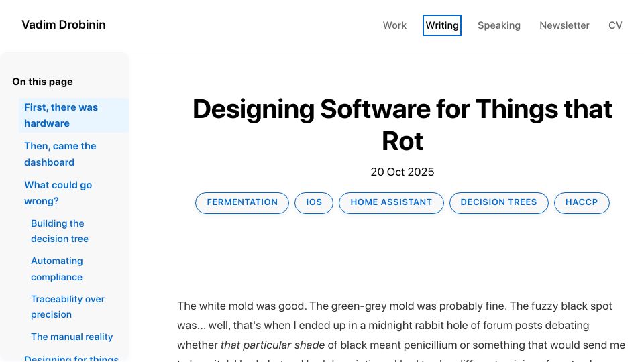Open the Vadim Drobinin home link

pyautogui.click(x=64, y=25)
